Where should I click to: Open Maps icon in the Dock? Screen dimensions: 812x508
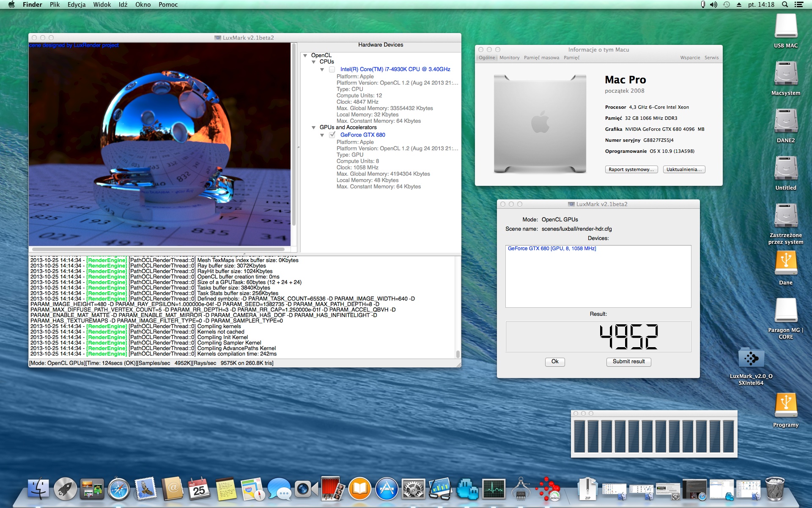coord(252,489)
